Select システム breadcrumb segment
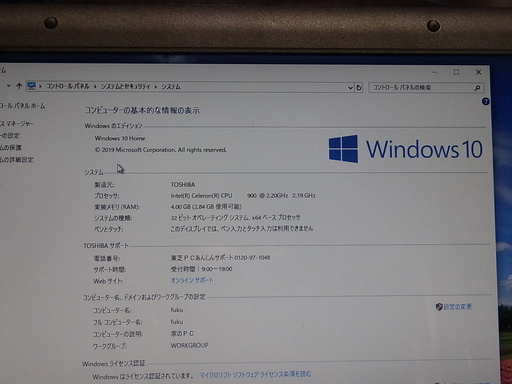Image resolution: width=512 pixels, height=384 pixels. [x=171, y=87]
